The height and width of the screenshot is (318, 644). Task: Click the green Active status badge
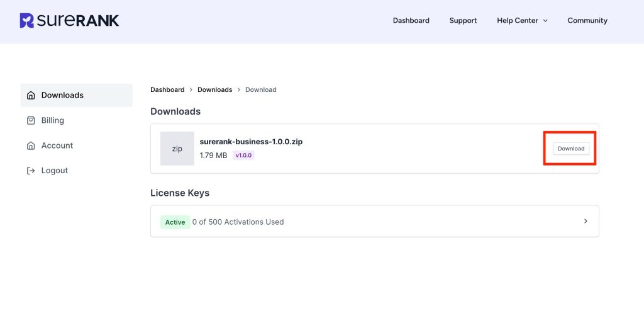pos(175,222)
